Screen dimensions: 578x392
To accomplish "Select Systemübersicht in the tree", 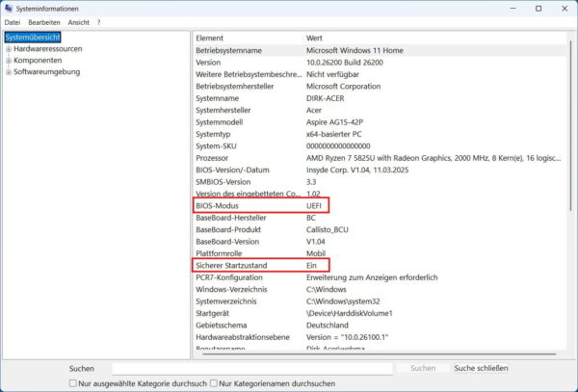I will [x=33, y=38].
